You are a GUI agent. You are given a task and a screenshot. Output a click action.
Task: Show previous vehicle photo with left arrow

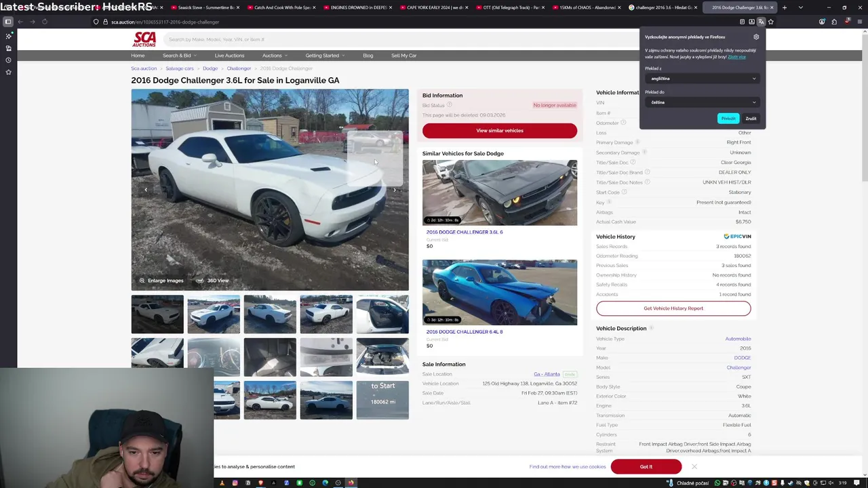tap(146, 190)
